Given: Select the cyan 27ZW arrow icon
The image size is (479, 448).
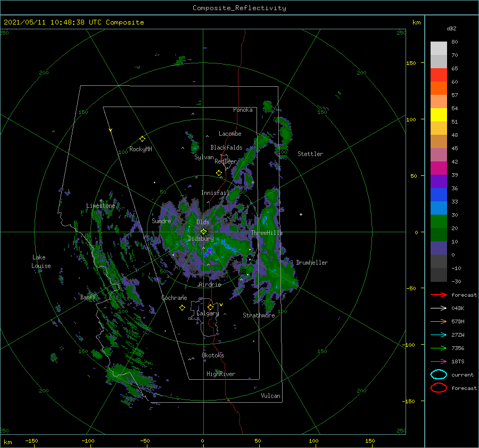Looking at the screenshot, I should point(439,335).
